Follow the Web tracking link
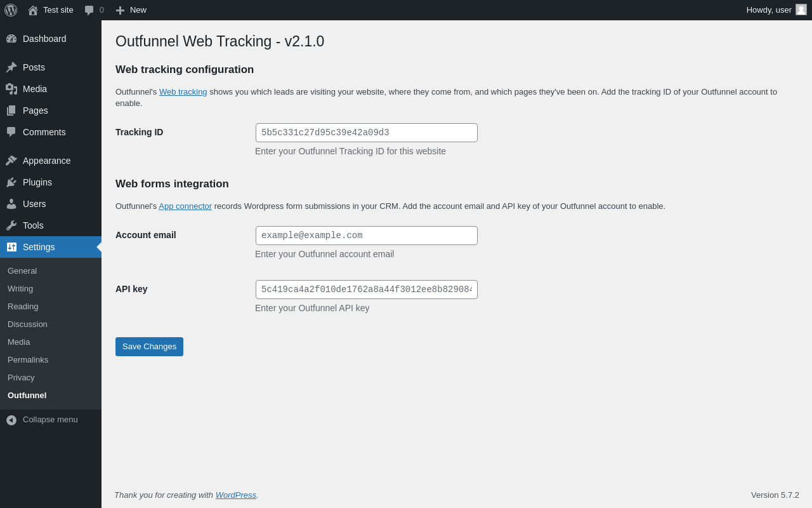Image resolution: width=812 pixels, height=508 pixels. point(183,92)
